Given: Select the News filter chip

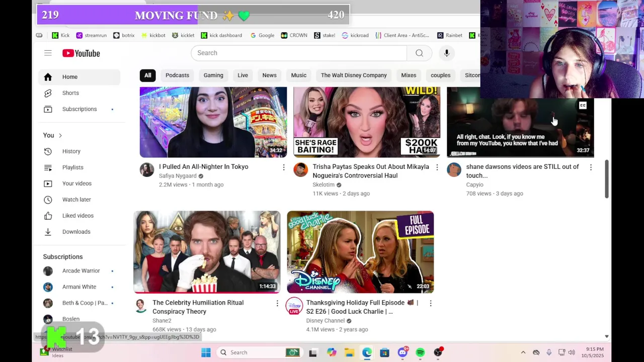Looking at the screenshot, I should click(269, 75).
